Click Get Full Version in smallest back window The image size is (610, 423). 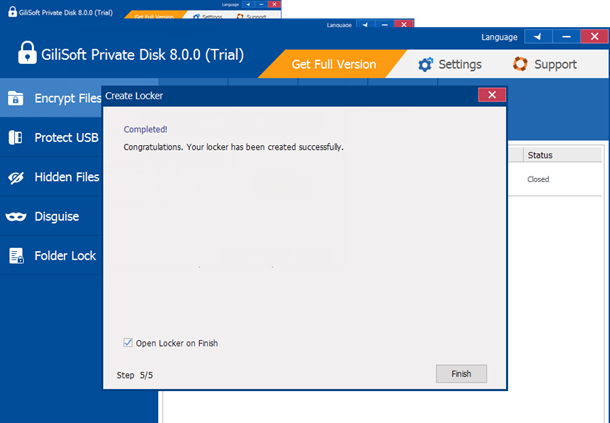pos(154,16)
